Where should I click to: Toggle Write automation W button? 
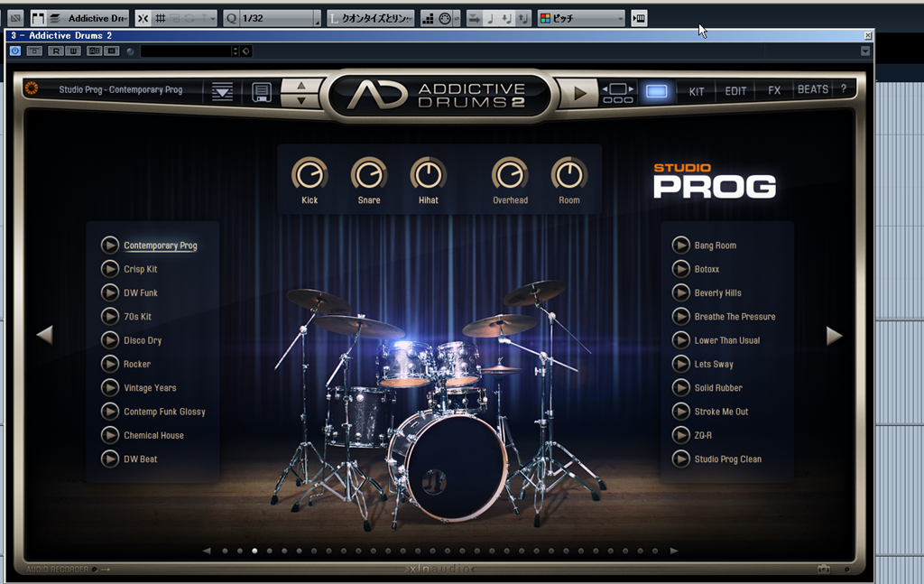point(72,51)
